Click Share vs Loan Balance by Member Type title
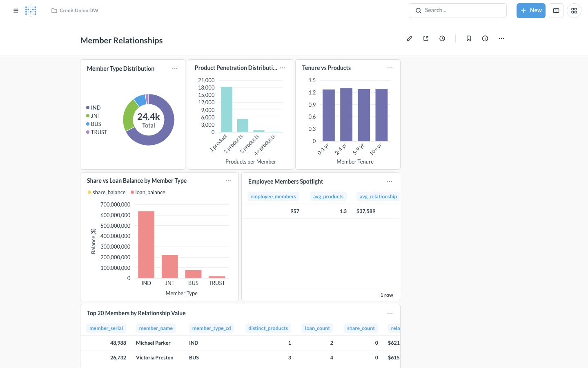Image resolution: width=588 pixels, height=368 pixels. pos(137,181)
